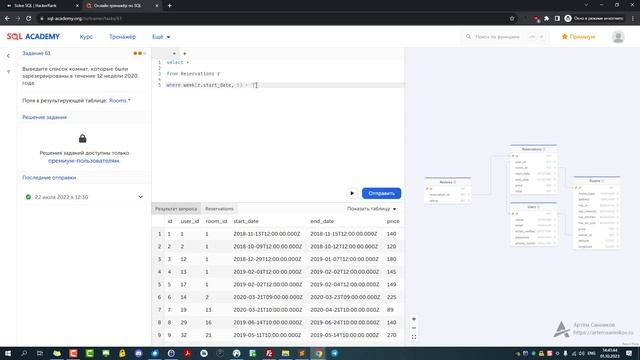Click the taskbar clock and date
640x360 pixels.
click(x=610, y=353)
